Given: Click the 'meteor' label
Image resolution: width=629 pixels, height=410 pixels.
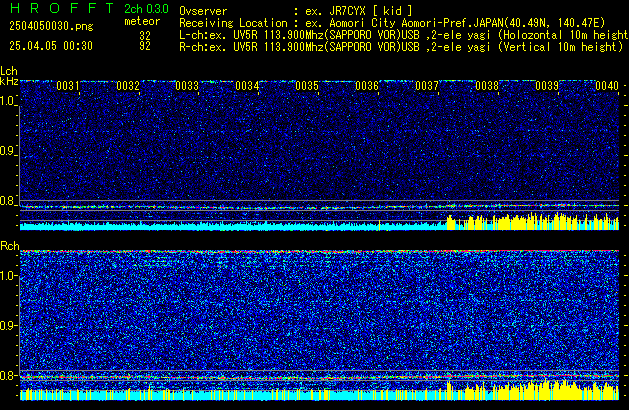Looking at the screenshot, I should pyautogui.click(x=142, y=21).
